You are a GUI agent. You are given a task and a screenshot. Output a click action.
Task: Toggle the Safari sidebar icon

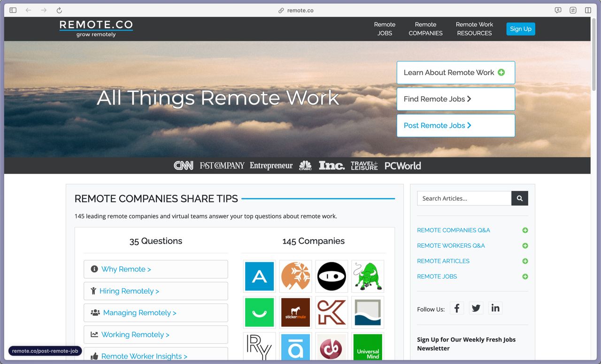[x=13, y=10]
